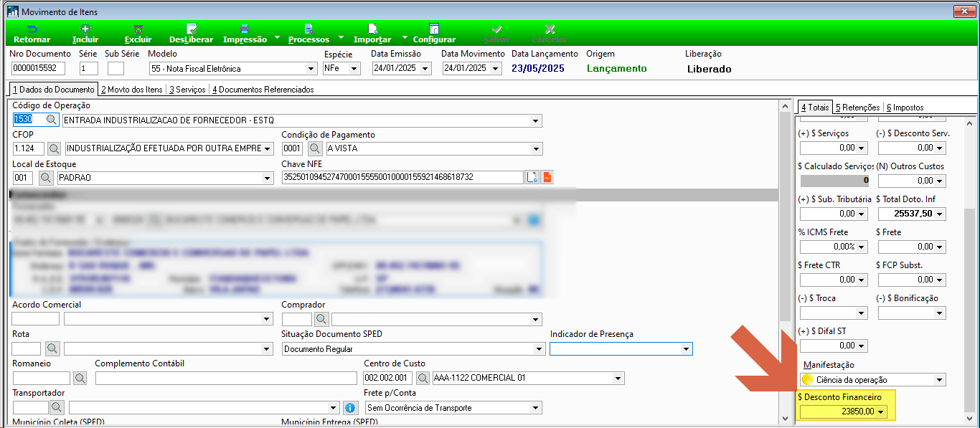Image resolution: width=980 pixels, height=428 pixels.
Task: Click the Impressão printer icon
Action: [x=245, y=29]
